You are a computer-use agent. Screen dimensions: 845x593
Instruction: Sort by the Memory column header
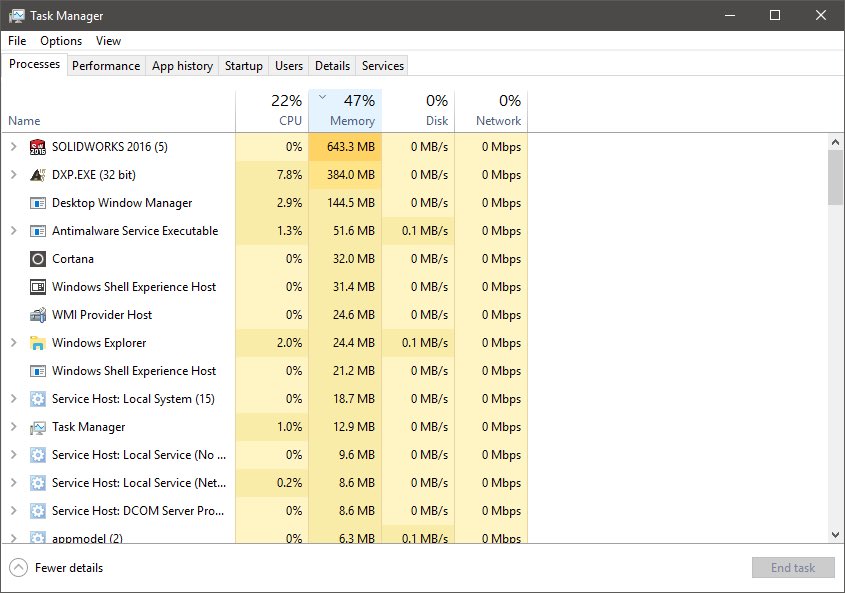(x=345, y=111)
